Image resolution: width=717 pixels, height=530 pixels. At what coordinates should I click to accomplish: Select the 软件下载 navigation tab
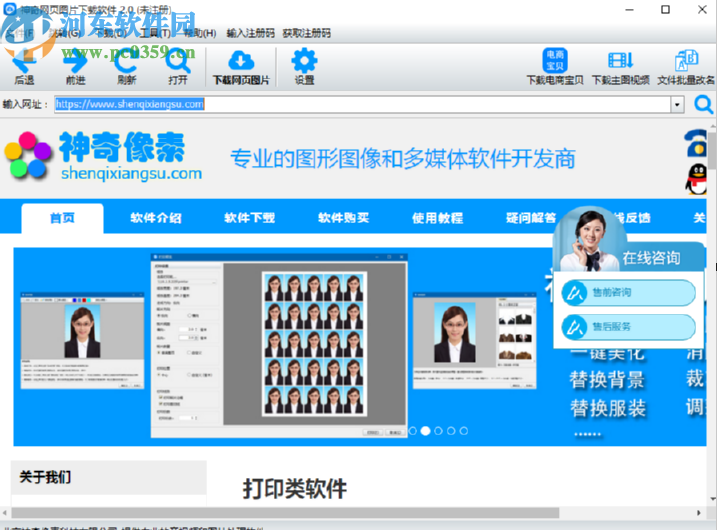[250, 218]
